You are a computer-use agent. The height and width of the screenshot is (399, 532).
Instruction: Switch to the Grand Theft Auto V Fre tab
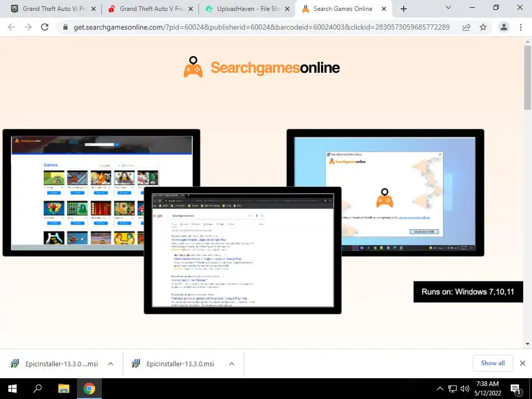click(x=151, y=9)
